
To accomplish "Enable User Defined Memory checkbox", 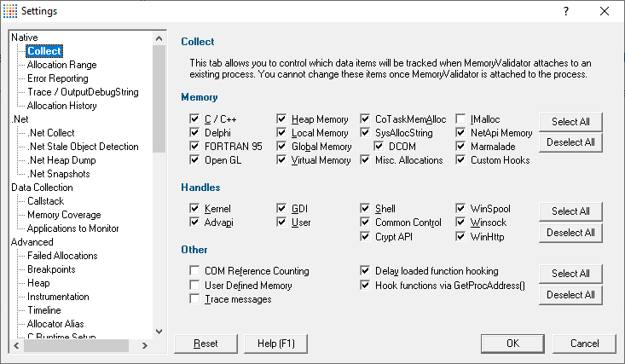I will [194, 285].
